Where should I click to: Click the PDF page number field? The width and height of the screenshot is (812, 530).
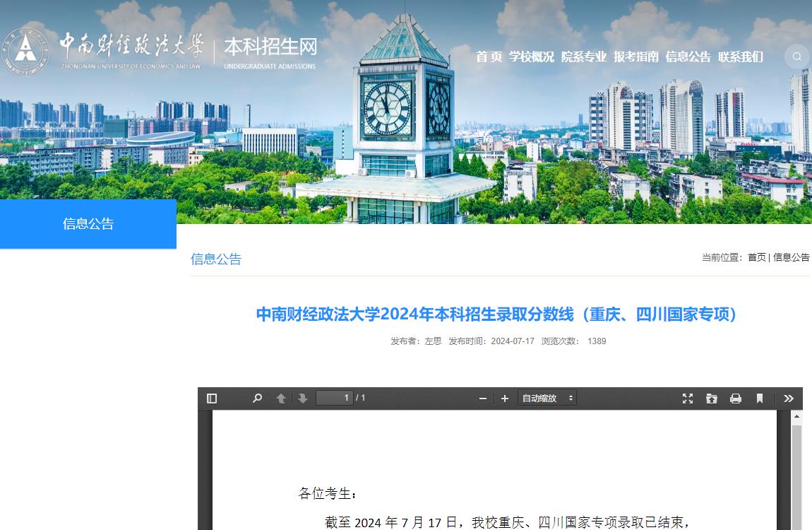(334, 398)
